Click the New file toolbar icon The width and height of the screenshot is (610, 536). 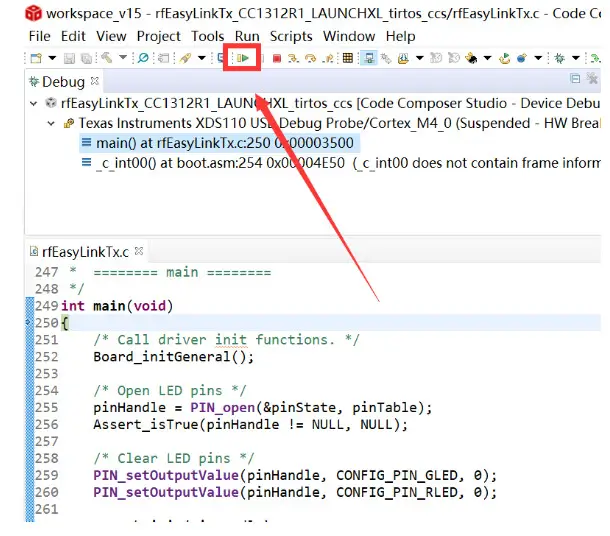[36, 58]
